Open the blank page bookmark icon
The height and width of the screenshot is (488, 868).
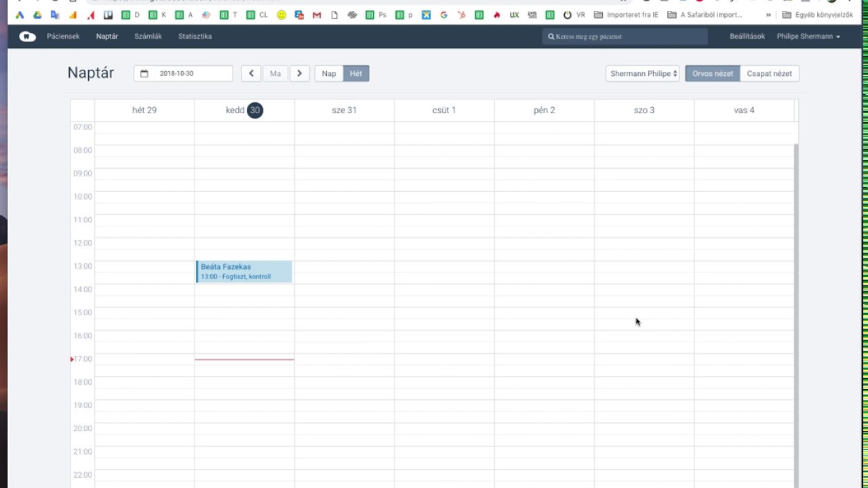pos(334,15)
